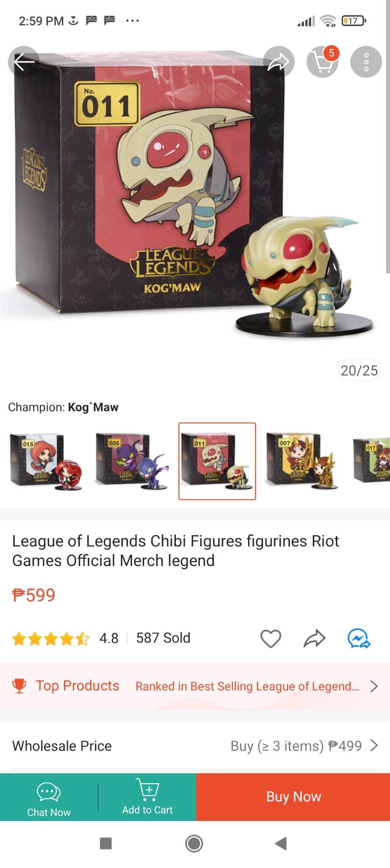The image size is (390, 868).
Task: Choose the Kog'Maw 011 variant thumbnail
Action: (217, 461)
